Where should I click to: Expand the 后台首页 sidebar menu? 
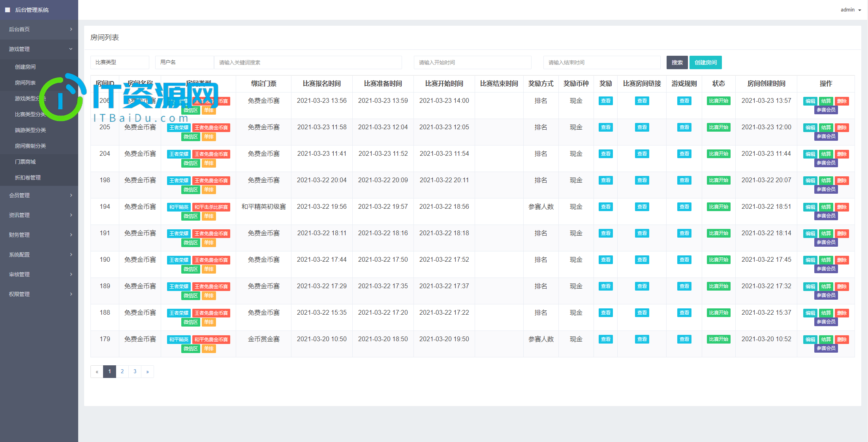click(x=39, y=29)
